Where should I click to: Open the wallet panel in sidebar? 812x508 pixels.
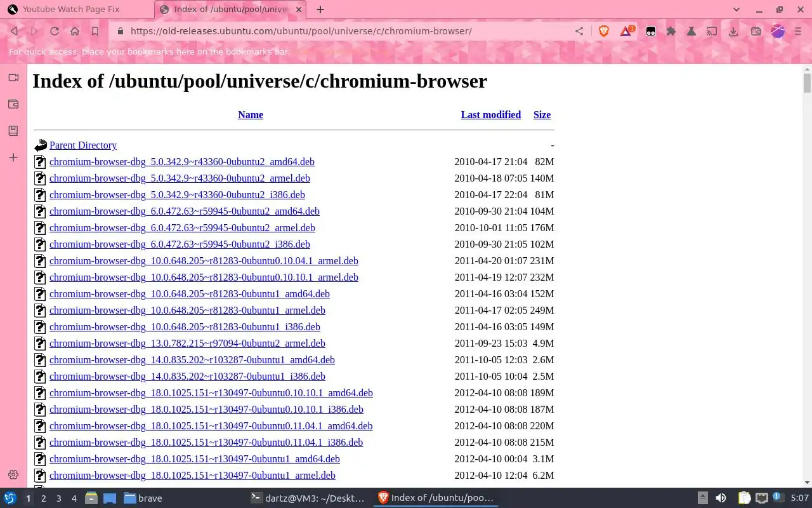click(x=13, y=104)
